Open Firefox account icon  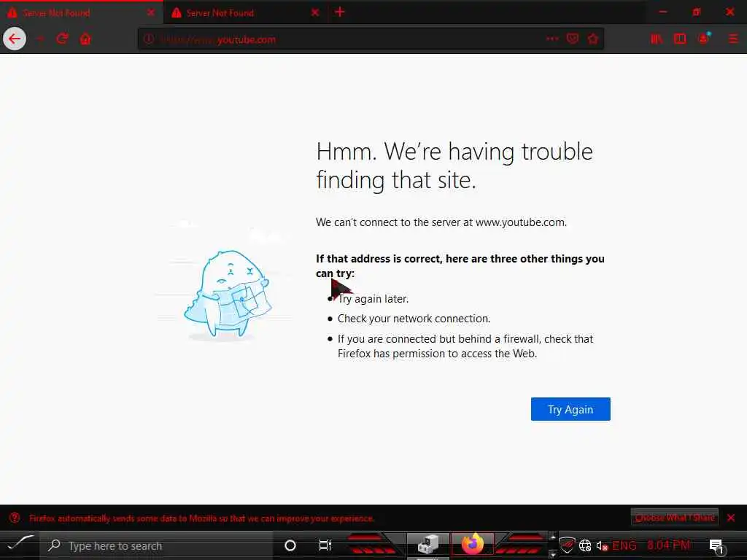click(704, 39)
